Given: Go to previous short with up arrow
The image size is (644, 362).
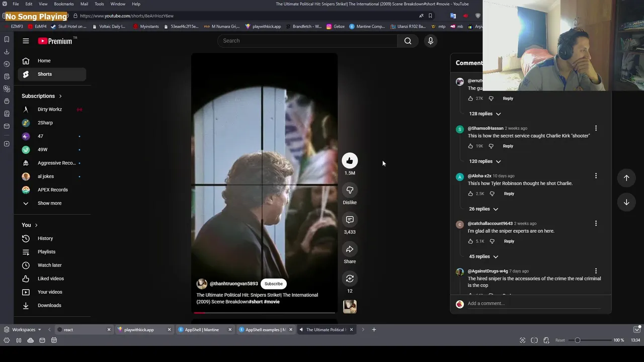Looking at the screenshot, I should [x=626, y=177].
